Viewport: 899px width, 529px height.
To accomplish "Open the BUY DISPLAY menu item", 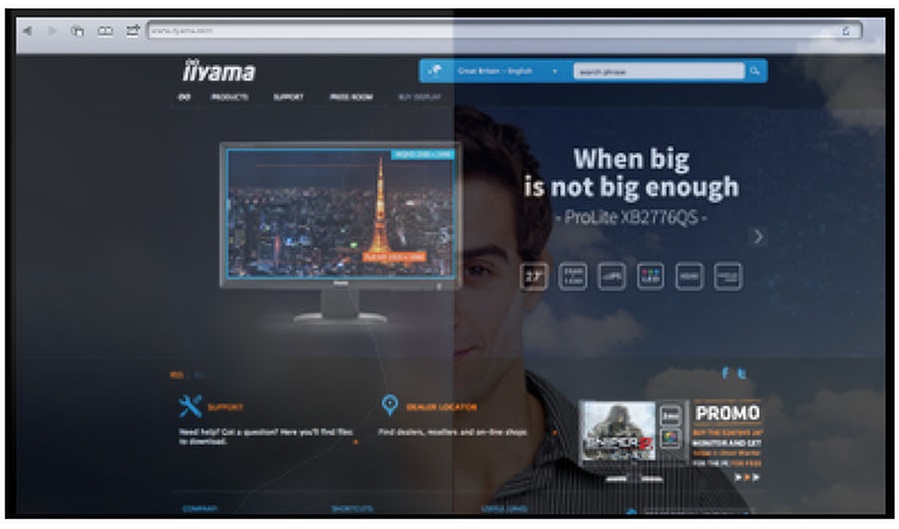I will [419, 97].
